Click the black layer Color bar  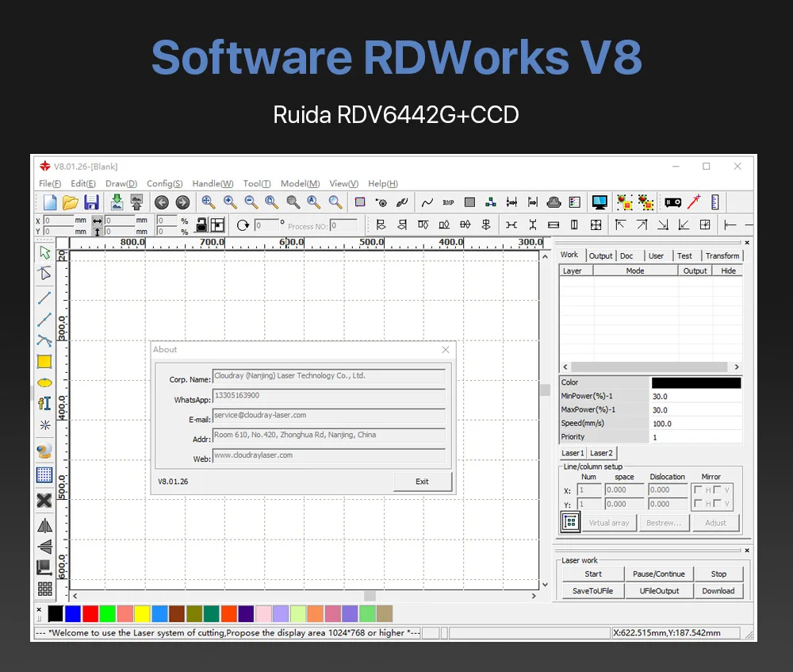coord(696,382)
